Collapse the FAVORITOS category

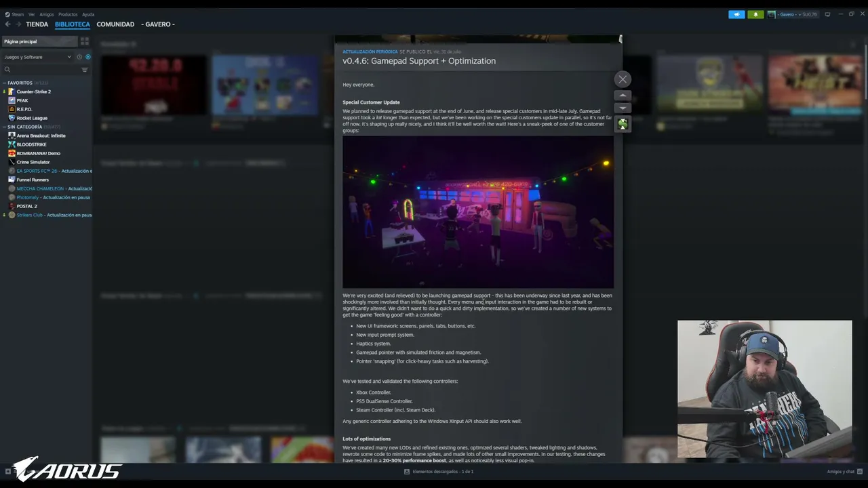[4, 83]
